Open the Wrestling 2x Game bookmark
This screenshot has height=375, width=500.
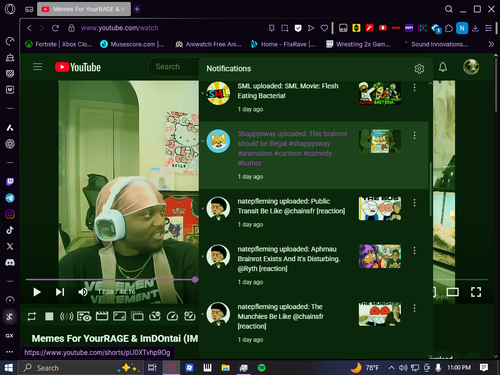(358, 44)
